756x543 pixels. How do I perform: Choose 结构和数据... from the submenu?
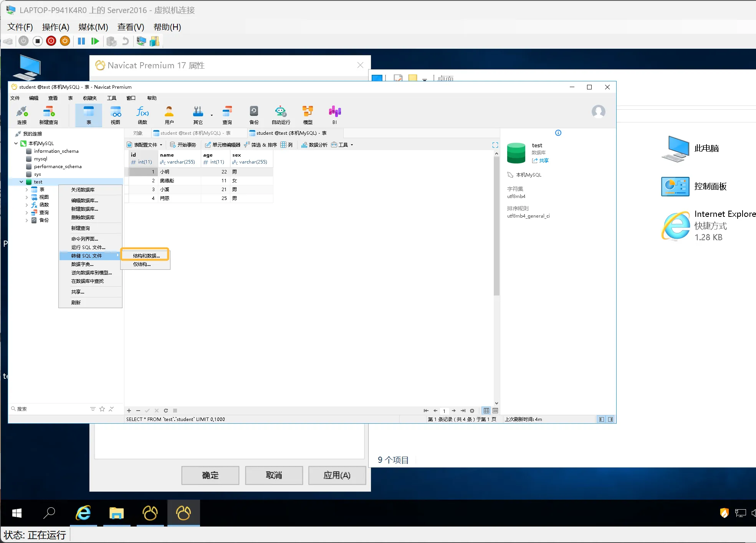click(x=145, y=256)
